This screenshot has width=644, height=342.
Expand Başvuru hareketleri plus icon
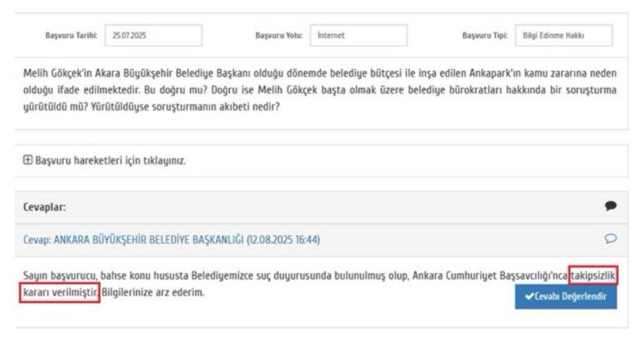28,160
